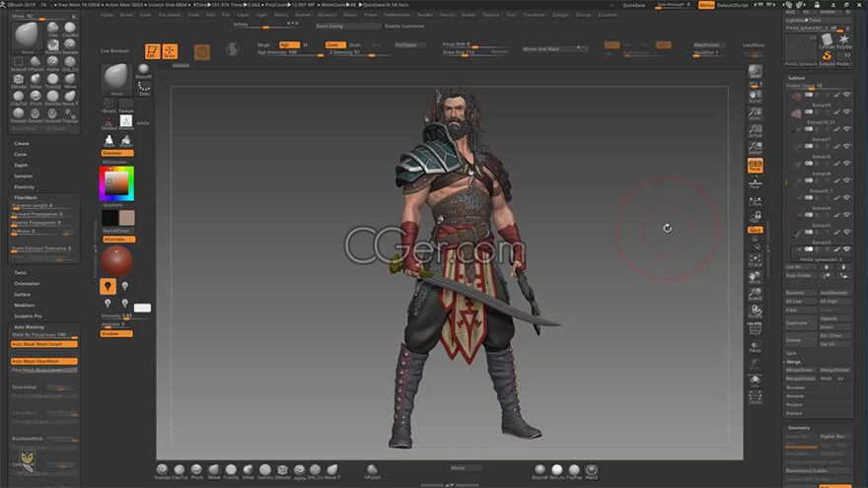868x488 pixels.
Task: Click the rainbow color picker square
Action: tap(116, 183)
